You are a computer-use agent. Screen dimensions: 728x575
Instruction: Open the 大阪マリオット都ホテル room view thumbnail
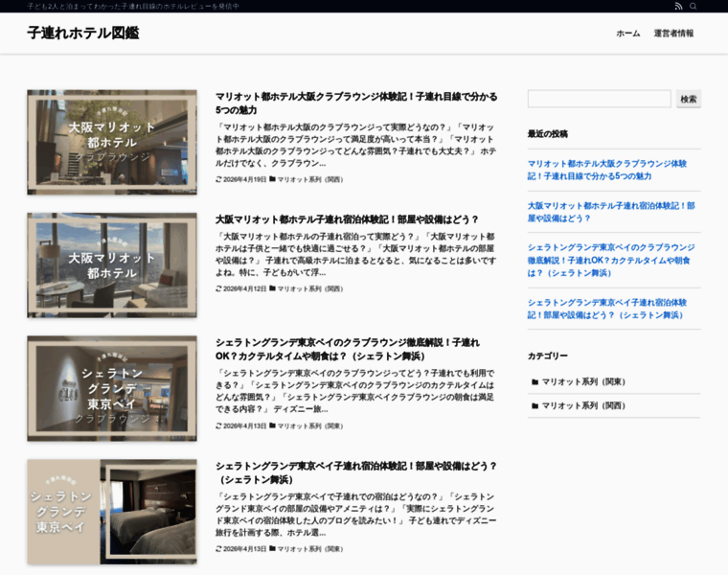[112, 265]
